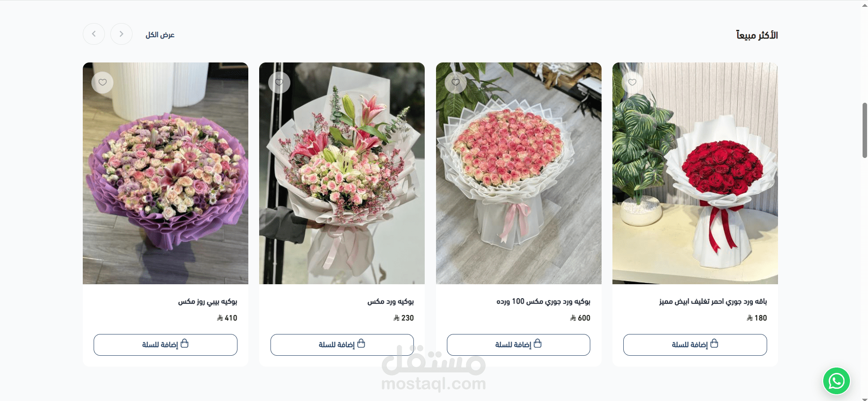Open WhatsApp chat floating icon
Image resolution: width=868 pixels, height=401 pixels.
836,381
